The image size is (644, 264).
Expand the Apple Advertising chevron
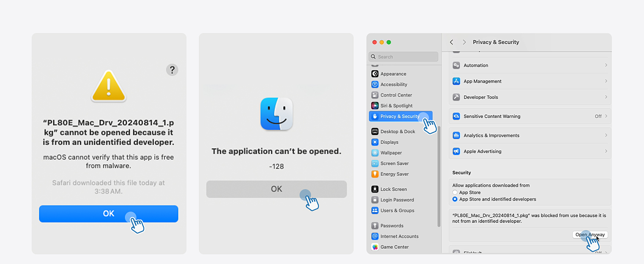(x=606, y=151)
